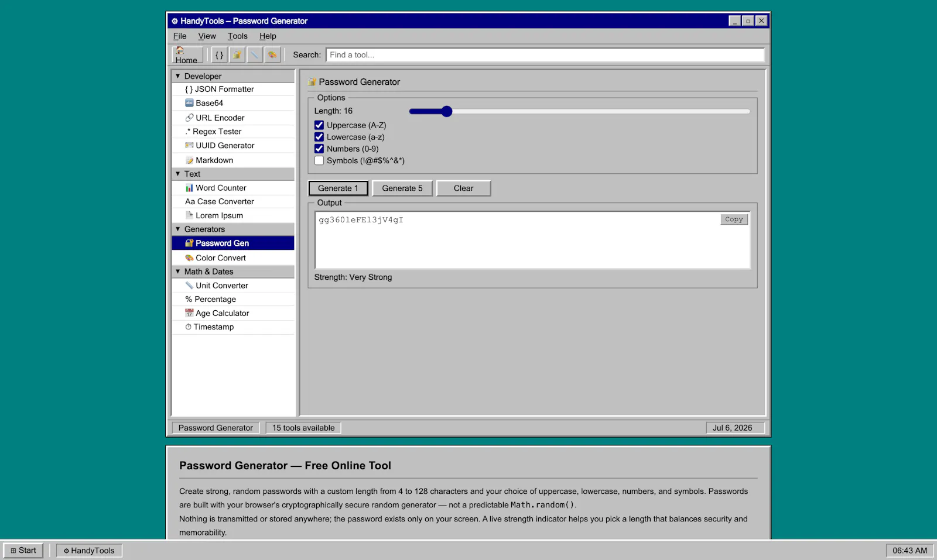Screen dimensions: 937x560
Task: Toggle the Uppercase (A-Z) checkbox
Action: click(x=319, y=125)
